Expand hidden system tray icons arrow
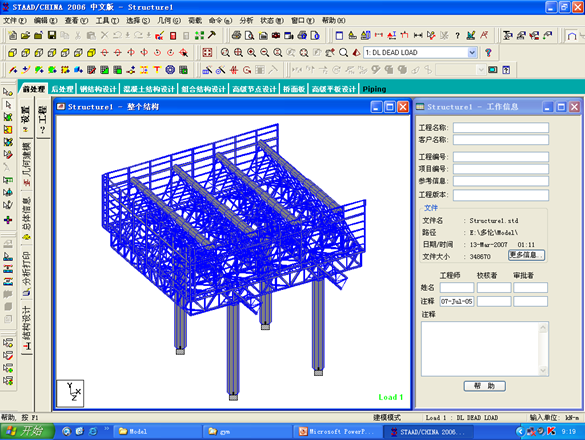Screen dimensions: 585x440 click(x=520, y=431)
